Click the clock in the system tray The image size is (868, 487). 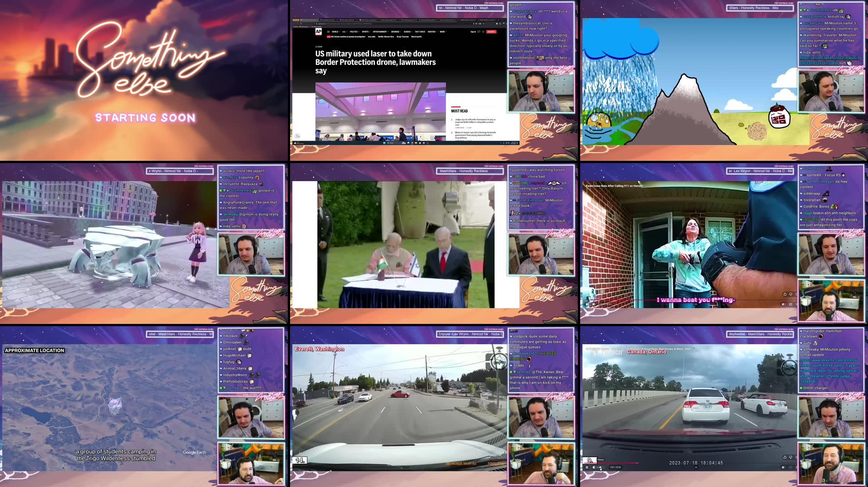coord(511,143)
